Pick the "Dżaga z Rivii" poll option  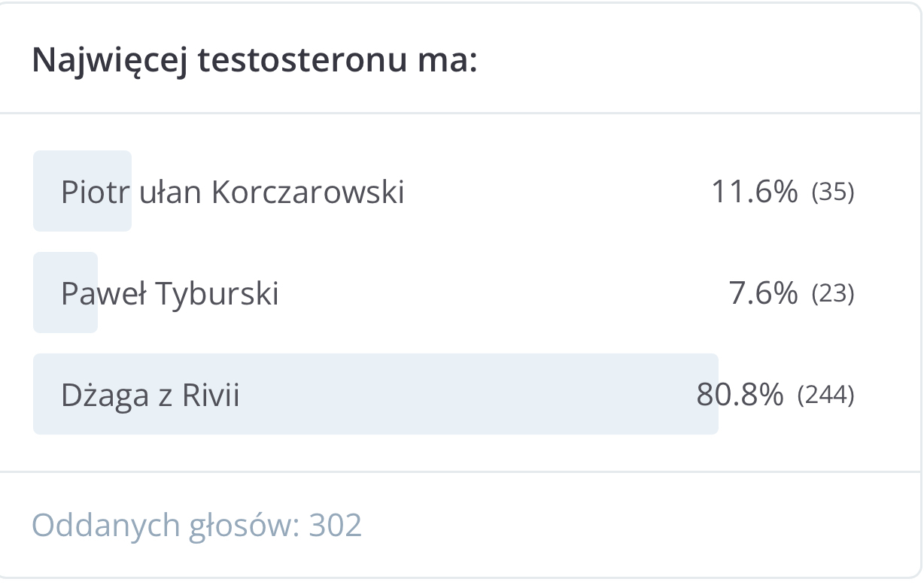point(150,395)
